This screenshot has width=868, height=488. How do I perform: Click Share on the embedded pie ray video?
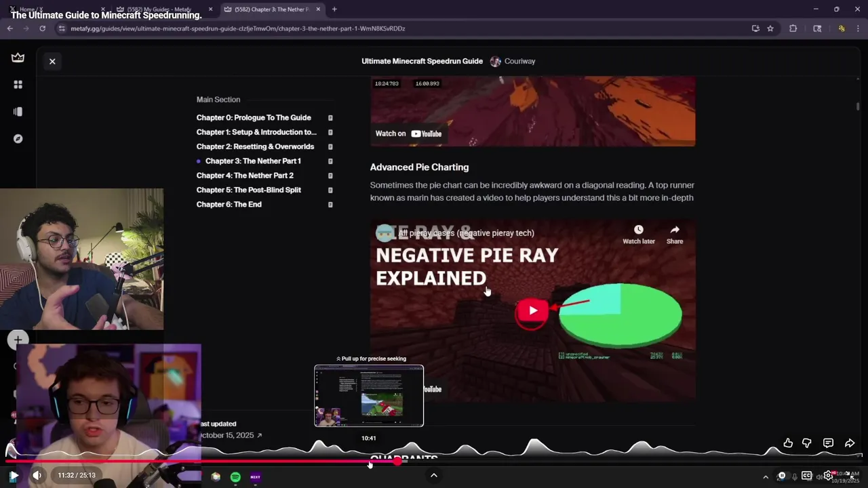pos(675,235)
